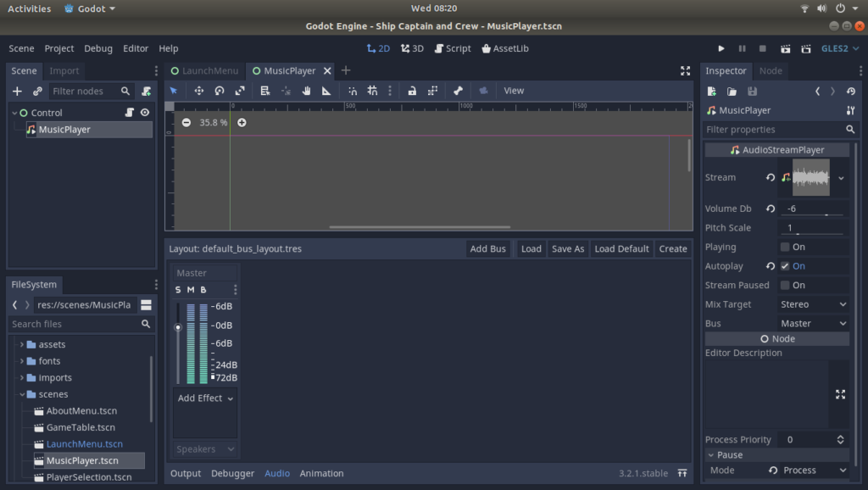This screenshot has width=868, height=490.
Task: Enable the Playing checkbox
Action: tap(785, 248)
